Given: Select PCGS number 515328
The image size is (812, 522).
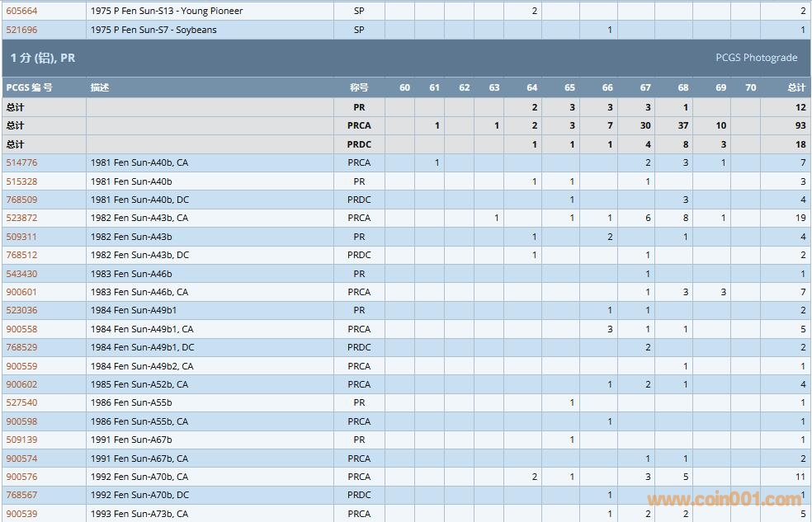Looking at the screenshot, I should (x=21, y=181).
